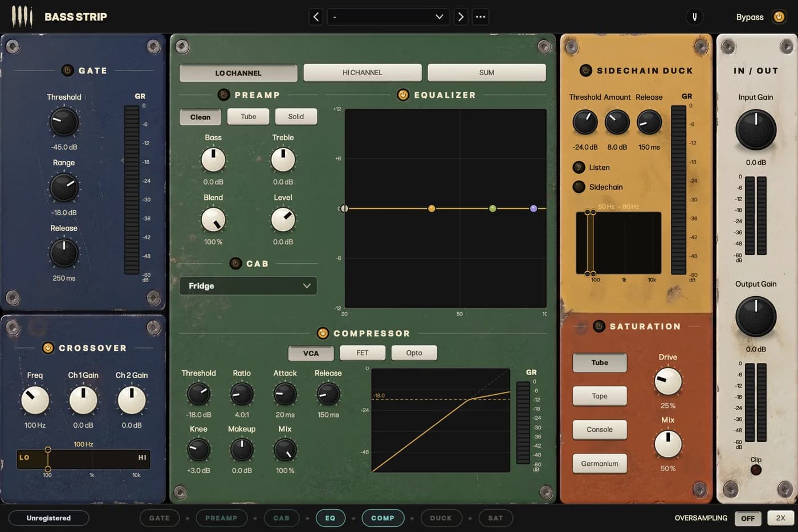The height and width of the screenshot is (532, 798).
Task: Click the Gate Range knob
Action: 64,187
